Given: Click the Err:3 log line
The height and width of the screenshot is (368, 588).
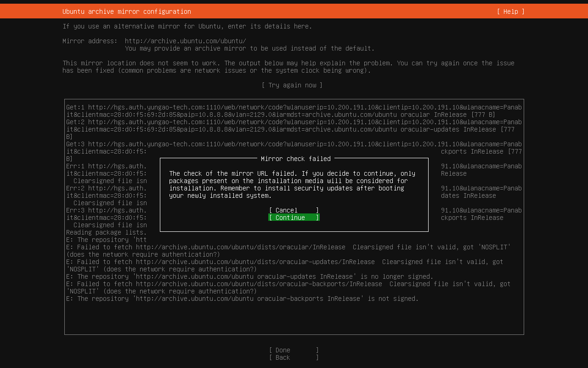Looking at the screenshot, I should coord(107,210).
